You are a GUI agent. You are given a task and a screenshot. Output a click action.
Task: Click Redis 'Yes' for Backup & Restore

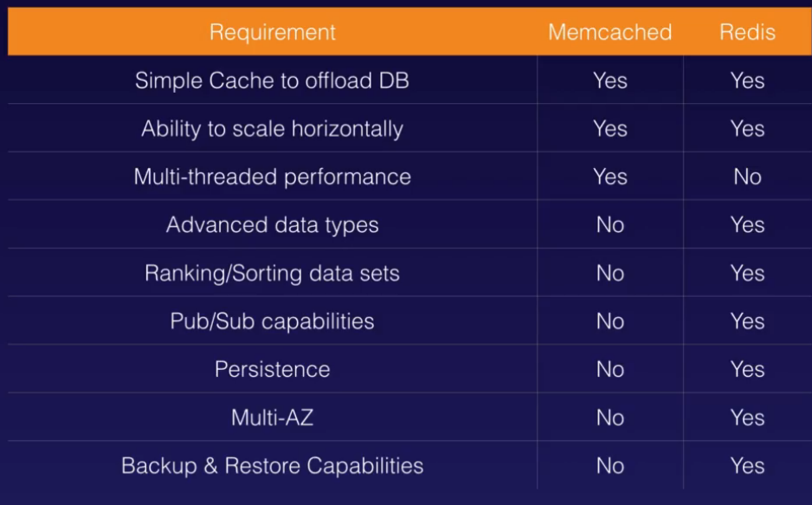point(746,465)
